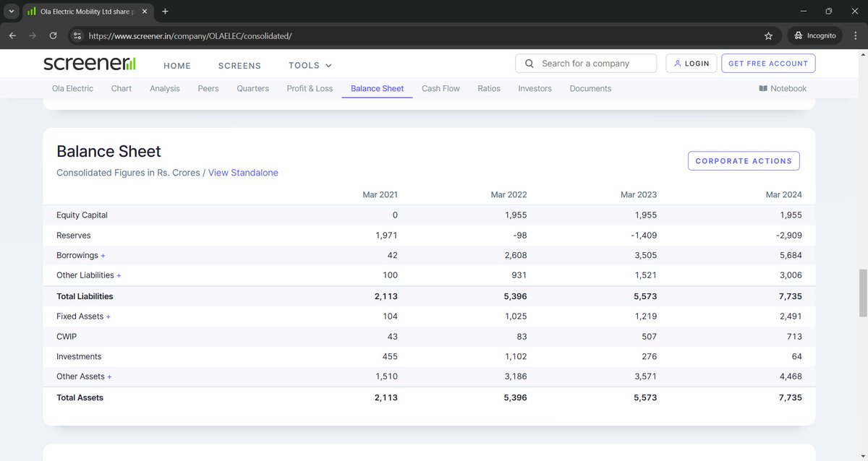Select the Balance Sheet tab
Screen dimensions: 868x461
coord(377,88)
